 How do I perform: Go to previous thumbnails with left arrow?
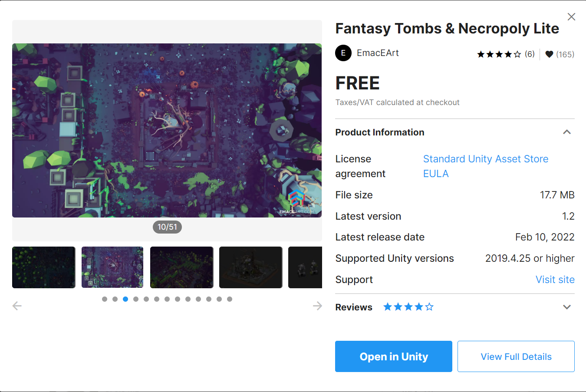click(x=17, y=306)
